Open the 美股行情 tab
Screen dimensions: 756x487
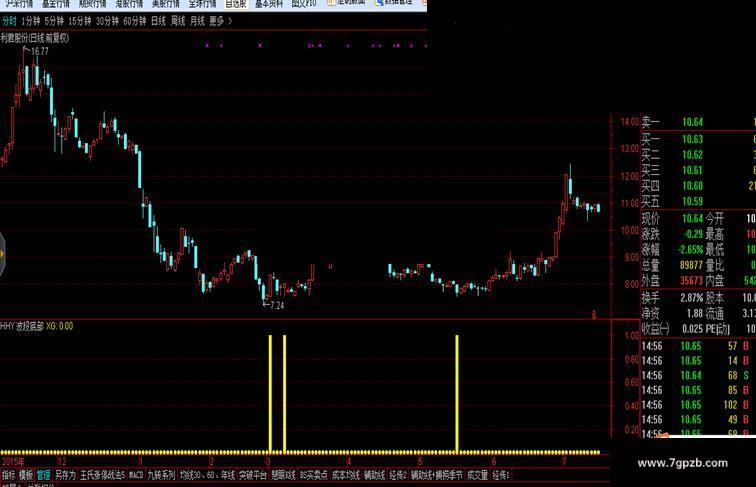165,4
